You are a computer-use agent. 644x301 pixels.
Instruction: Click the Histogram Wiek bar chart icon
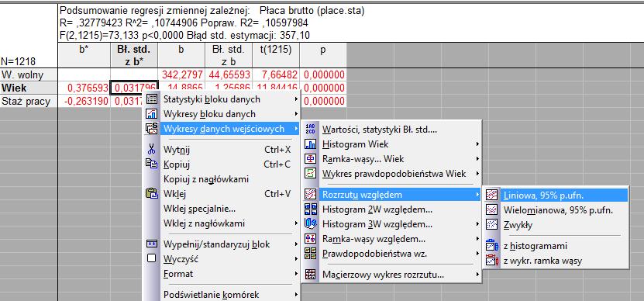(311, 144)
